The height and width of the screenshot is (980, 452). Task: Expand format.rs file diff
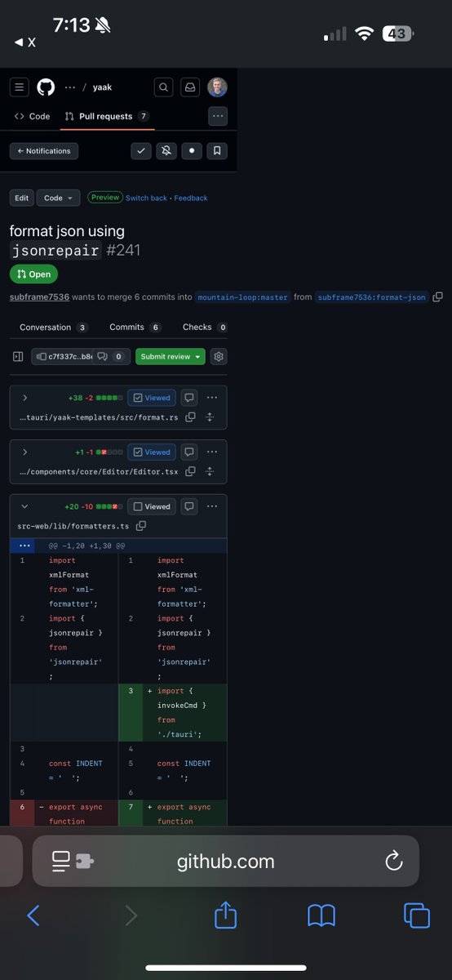(x=25, y=398)
